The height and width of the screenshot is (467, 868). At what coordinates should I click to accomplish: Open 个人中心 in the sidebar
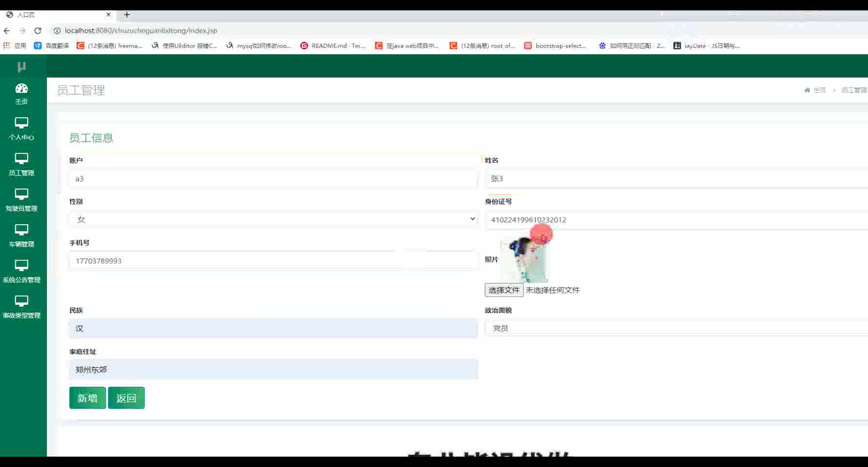click(21, 129)
